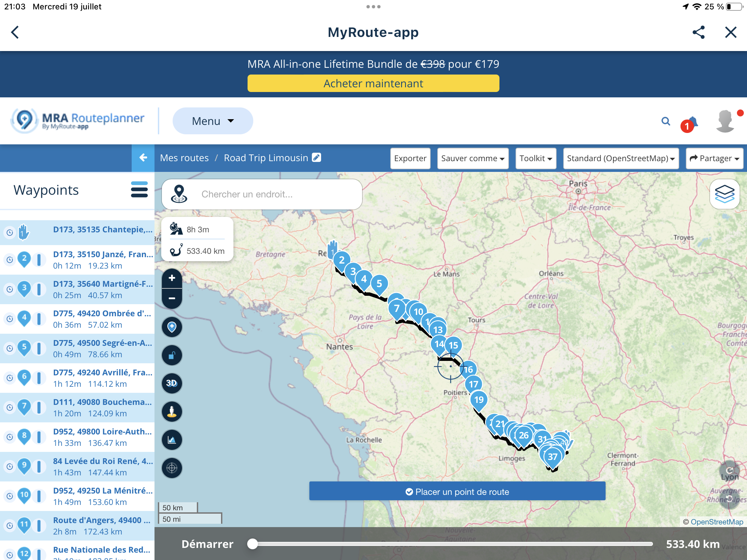
Task: Tap the three-dot multitasking indicator
Action: [x=373, y=7]
